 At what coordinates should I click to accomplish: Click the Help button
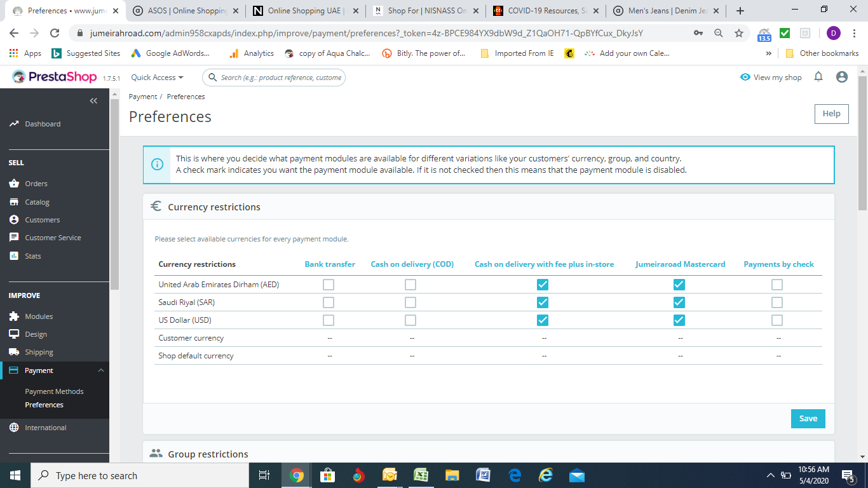point(831,114)
